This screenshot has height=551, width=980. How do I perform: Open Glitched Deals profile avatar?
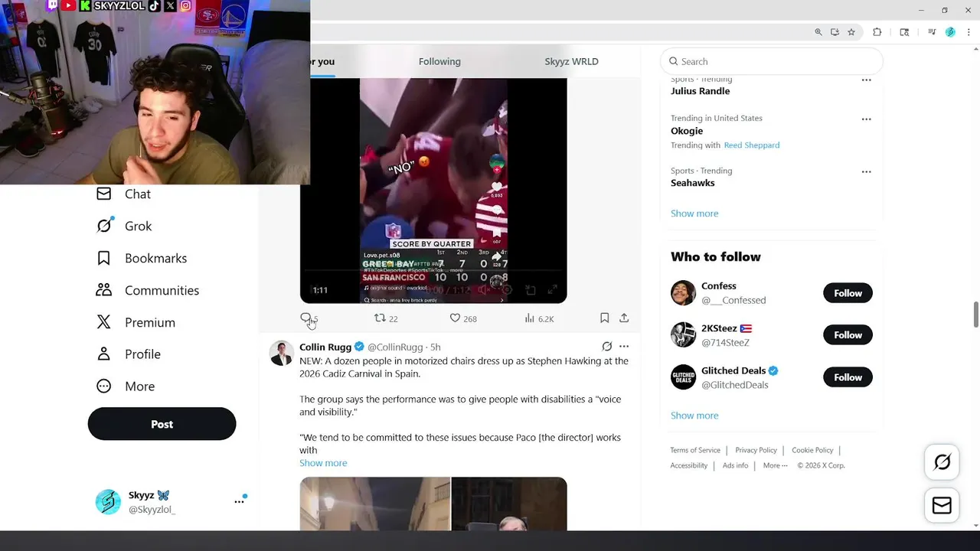[x=683, y=377]
